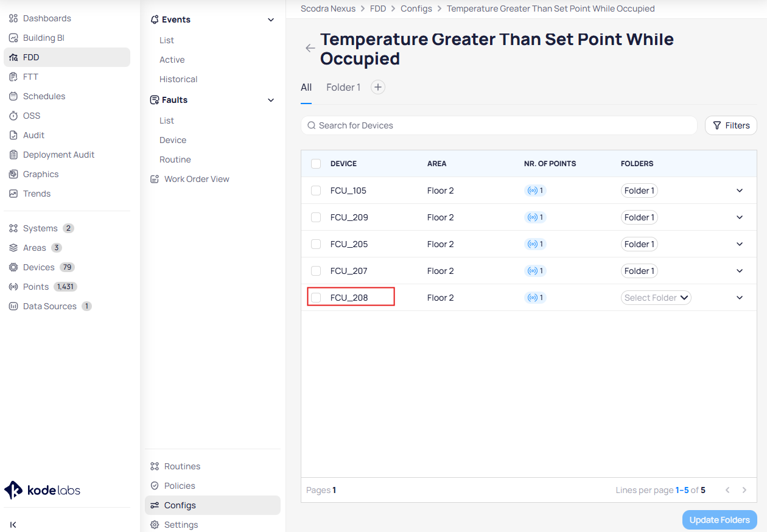Check the box for FCU_208 device
Screen dimensions: 767x532
316,298
